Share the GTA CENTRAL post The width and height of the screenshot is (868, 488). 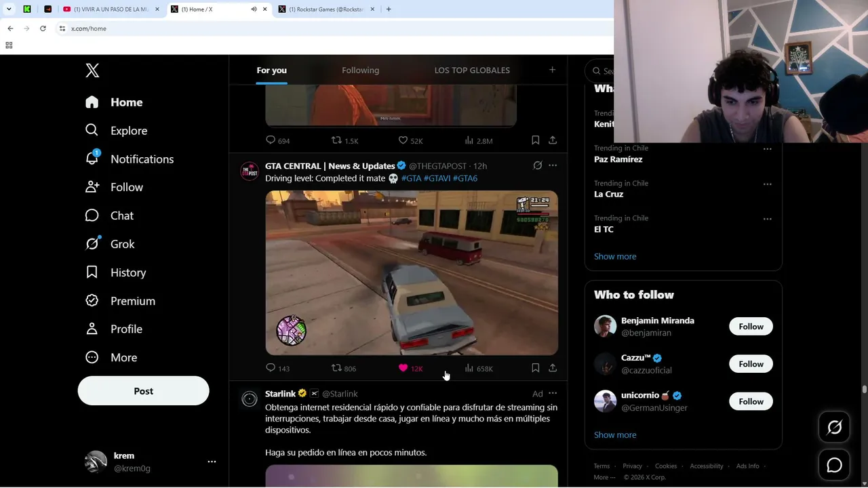[x=553, y=368]
